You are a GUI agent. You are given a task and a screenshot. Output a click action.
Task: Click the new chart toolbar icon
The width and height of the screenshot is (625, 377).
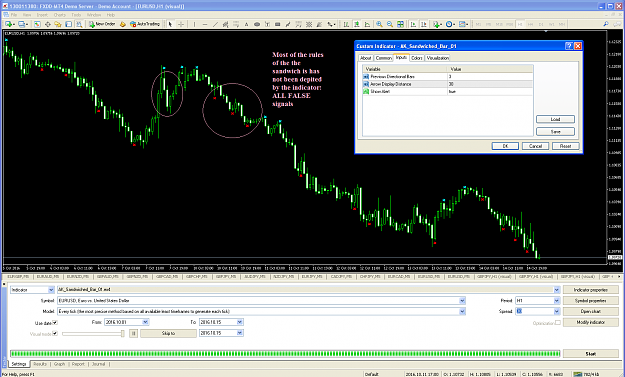click(10, 24)
